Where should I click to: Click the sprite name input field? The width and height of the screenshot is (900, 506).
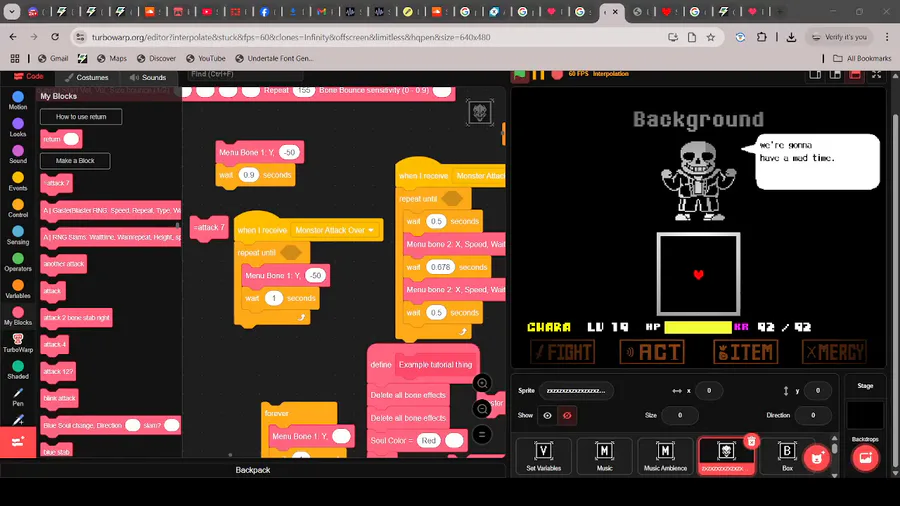(576, 391)
